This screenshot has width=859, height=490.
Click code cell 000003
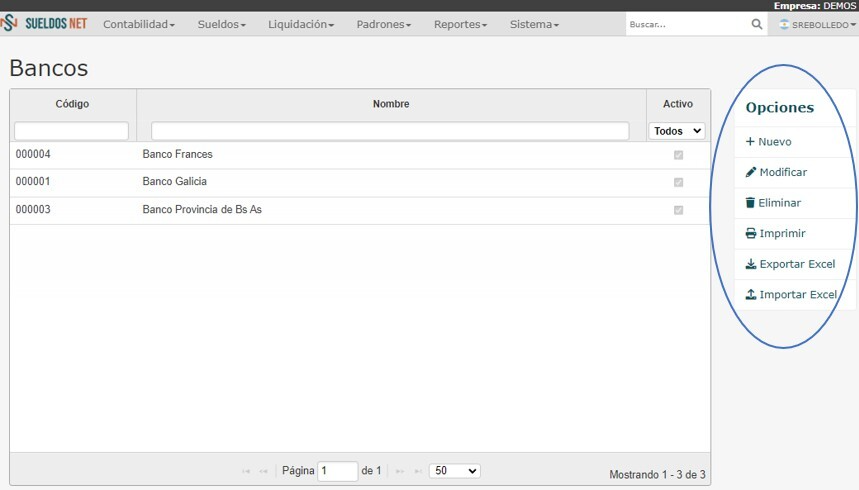point(33,209)
